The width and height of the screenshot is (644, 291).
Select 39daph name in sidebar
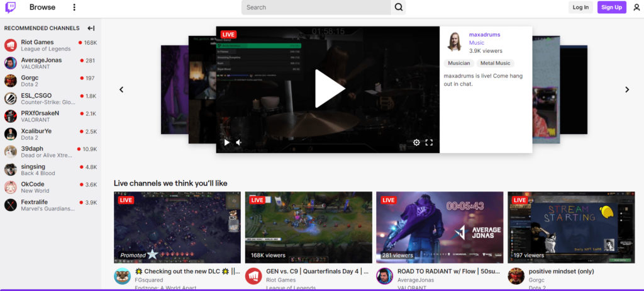tap(32, 149)
